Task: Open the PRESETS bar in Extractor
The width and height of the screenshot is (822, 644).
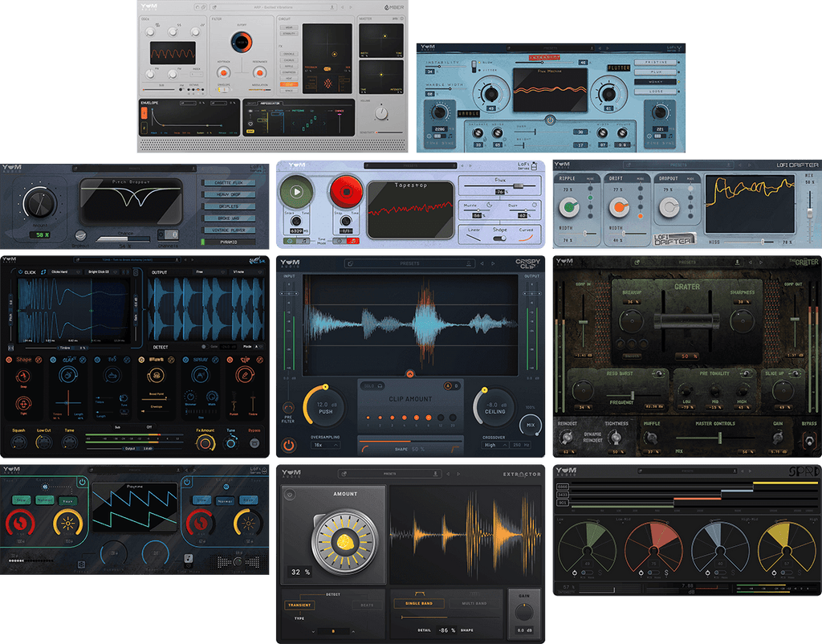Action: click(389, 474)
